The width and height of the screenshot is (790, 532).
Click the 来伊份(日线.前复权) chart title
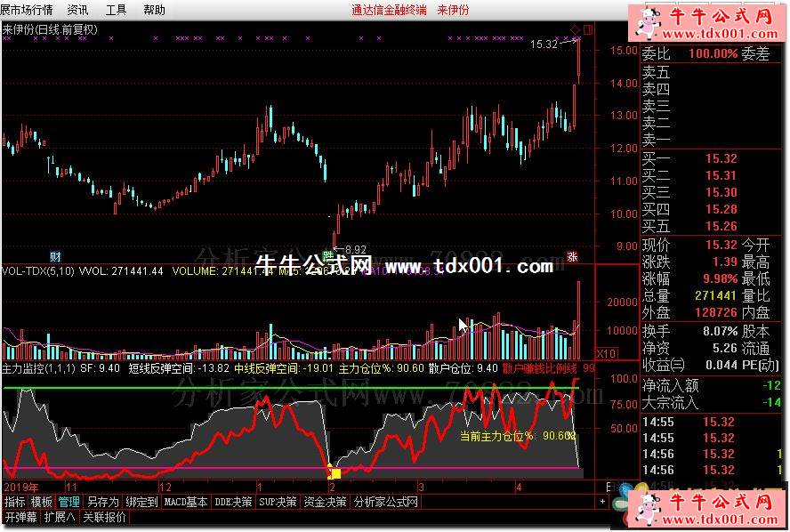tap(50, 29)
